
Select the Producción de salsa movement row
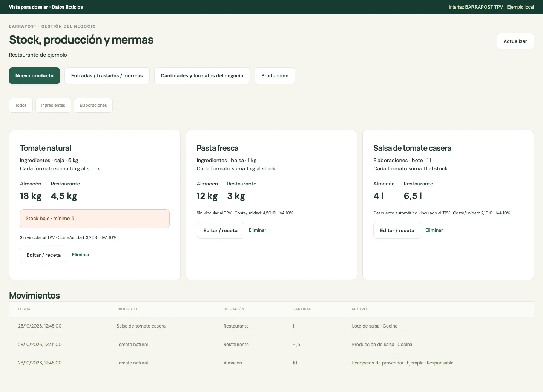pos(271,345)
